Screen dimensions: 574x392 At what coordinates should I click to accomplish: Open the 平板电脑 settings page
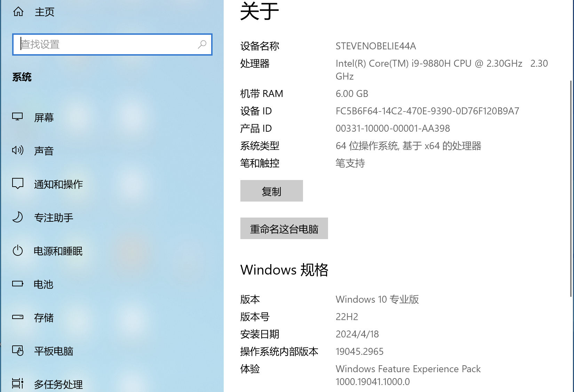coord(54,351)
